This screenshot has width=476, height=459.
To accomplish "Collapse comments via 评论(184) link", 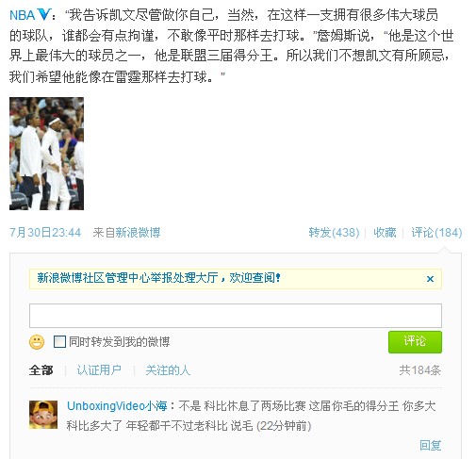I will [436, 233].
